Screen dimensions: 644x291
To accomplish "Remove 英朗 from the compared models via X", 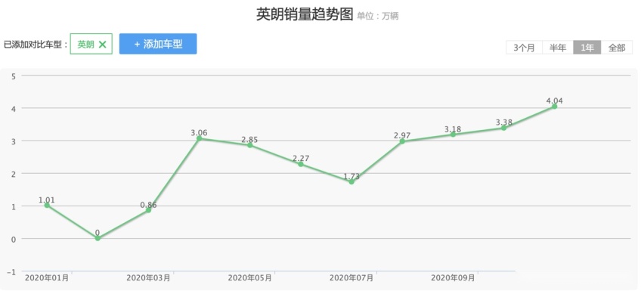I will (x=102, y=45).
